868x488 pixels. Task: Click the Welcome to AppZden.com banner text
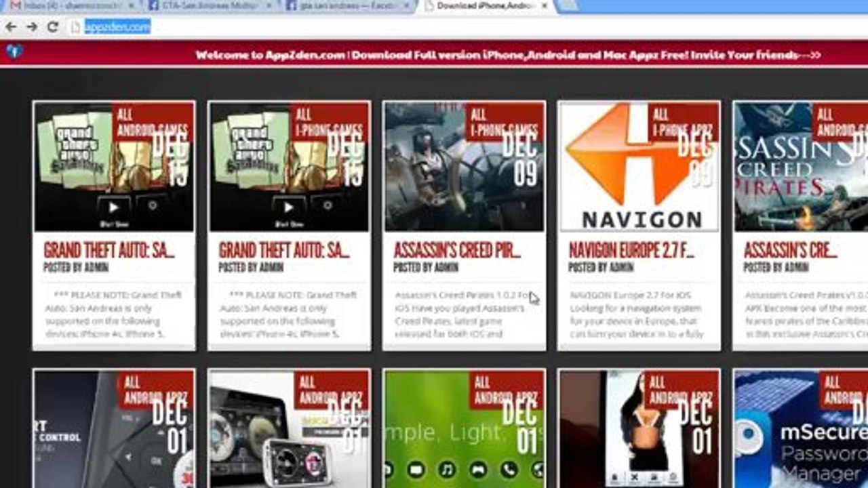[x=508, y=55]
